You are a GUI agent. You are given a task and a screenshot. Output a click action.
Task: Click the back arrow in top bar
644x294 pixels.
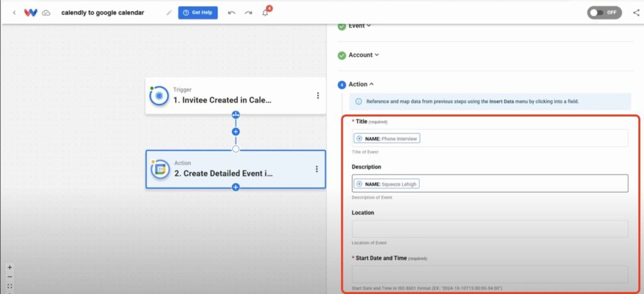[14, 13]
